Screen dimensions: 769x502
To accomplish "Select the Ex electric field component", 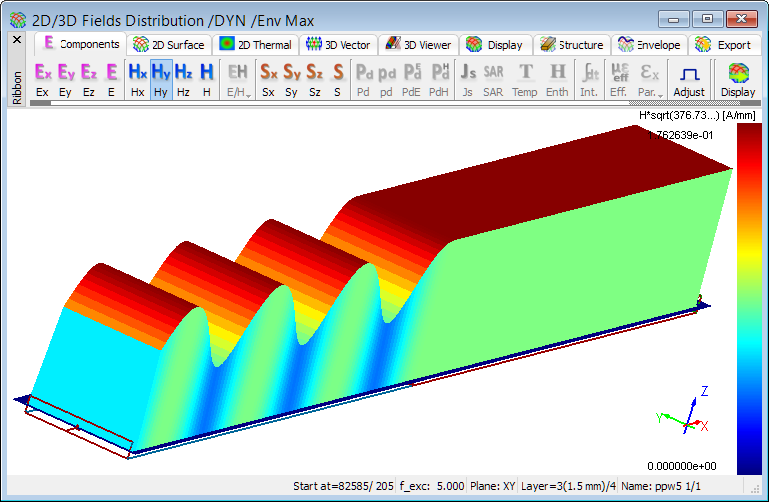I will click(x=42, y=79).
